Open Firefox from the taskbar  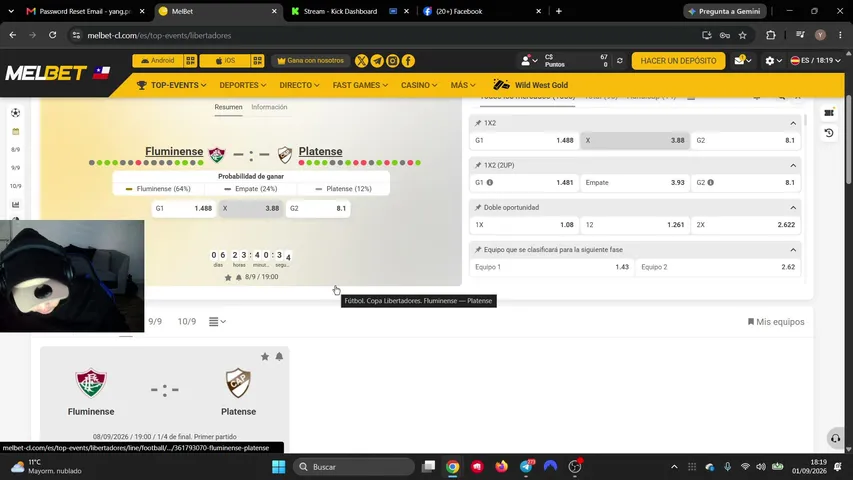[x=502, y=467]
